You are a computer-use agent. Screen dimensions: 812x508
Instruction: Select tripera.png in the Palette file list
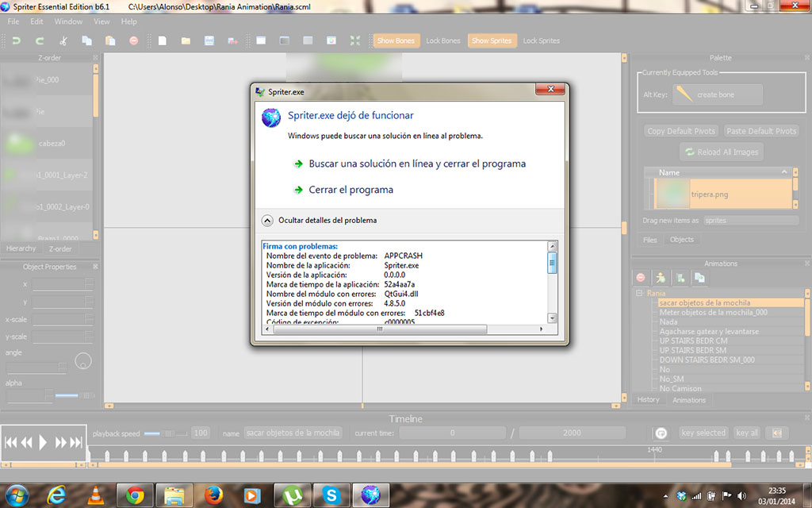click(722, 194)
